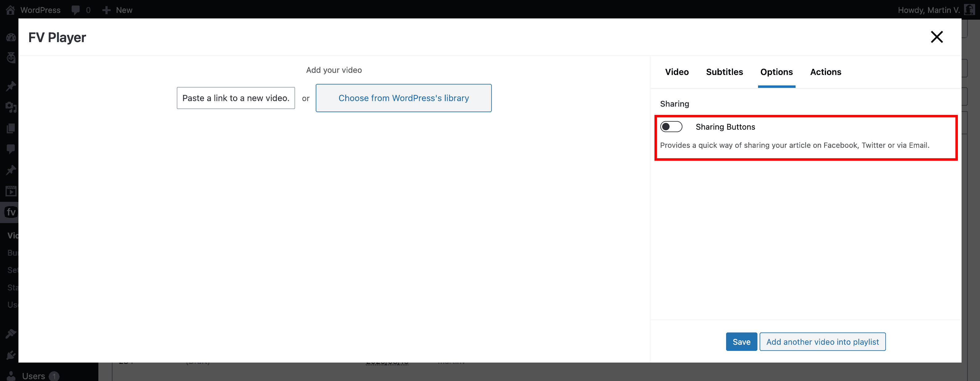
Task: Choose from WordPress's library button
Action: [404, 98]
